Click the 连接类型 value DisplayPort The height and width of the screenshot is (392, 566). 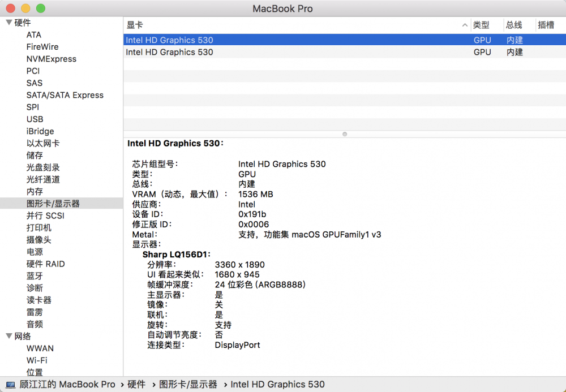(x=237, y=345)
